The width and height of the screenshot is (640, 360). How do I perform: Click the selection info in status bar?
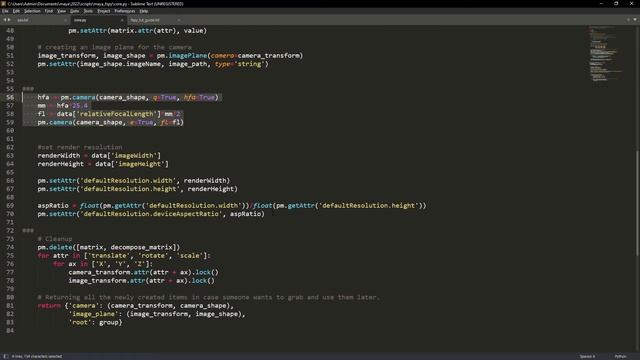[x=37, y=356]
